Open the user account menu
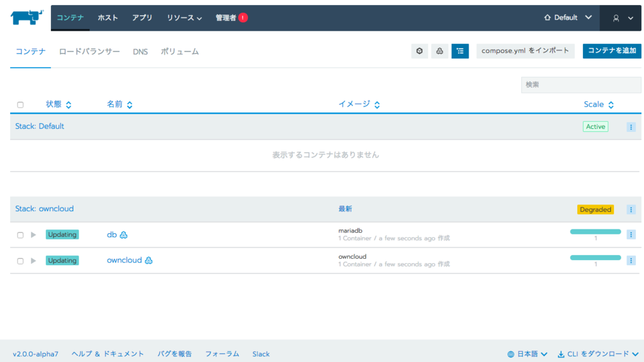The height and width of the screenshot is (362, 644). pos(621,18)
